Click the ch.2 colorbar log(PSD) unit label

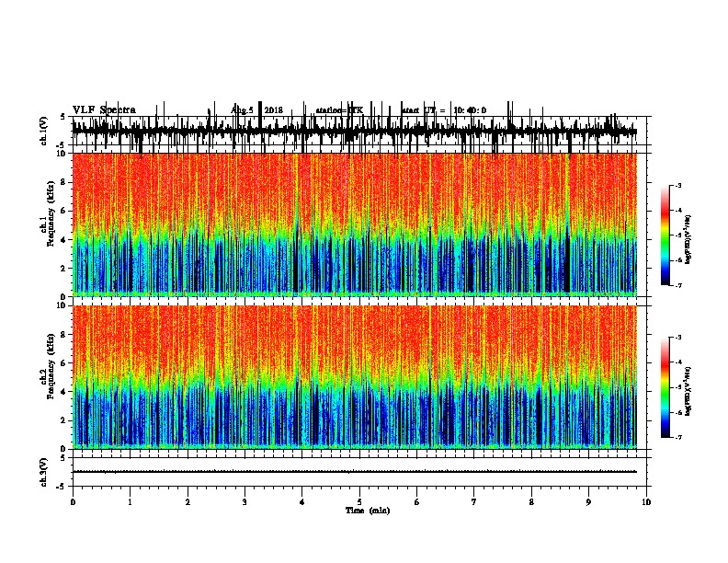pos(688,391)
